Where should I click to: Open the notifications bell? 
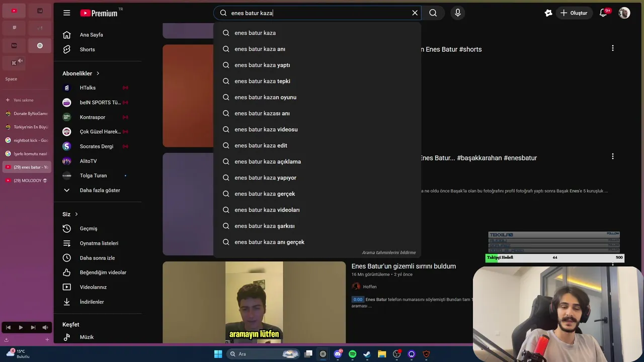click(603, 13)
